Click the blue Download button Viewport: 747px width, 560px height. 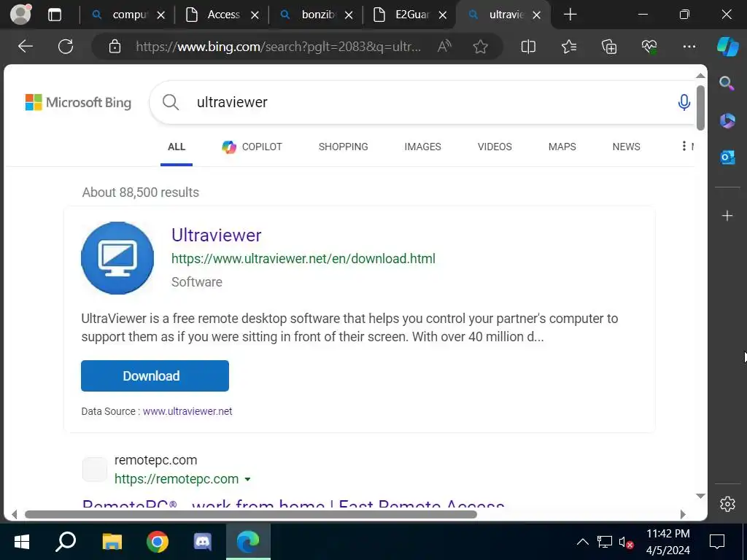[155, 376]
